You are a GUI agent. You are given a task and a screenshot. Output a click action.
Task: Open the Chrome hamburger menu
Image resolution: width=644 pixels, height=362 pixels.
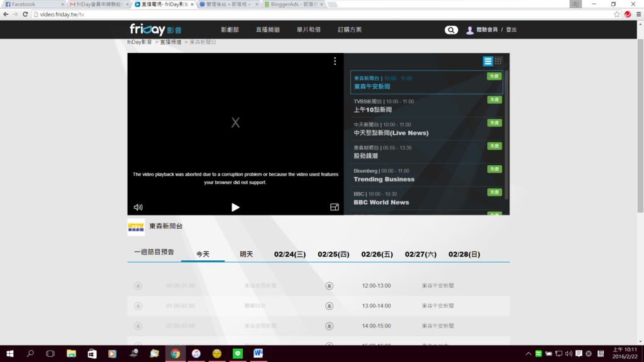pyautogui.click(x=639, y=14)
